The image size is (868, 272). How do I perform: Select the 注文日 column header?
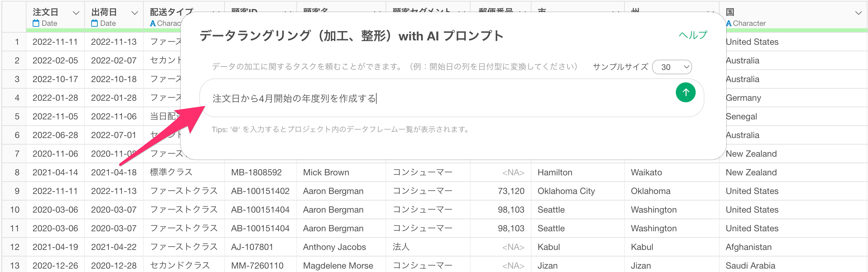tap(45, 12)
